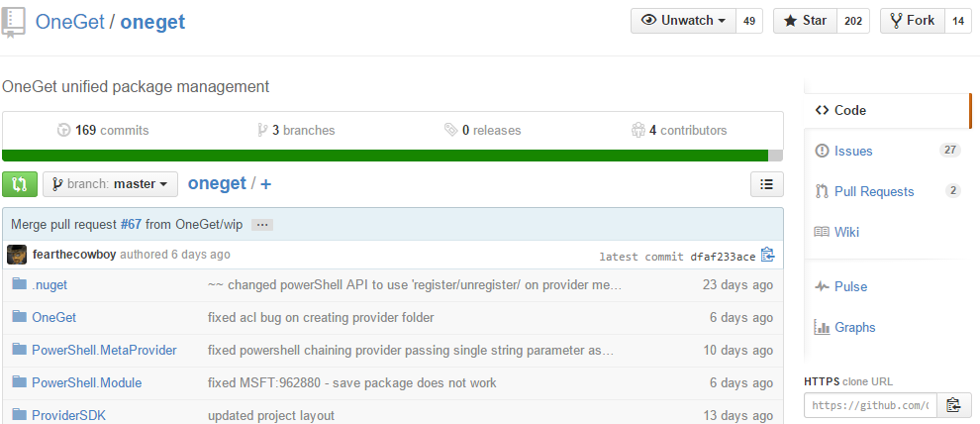Open the Code tab

pos(888,110)
